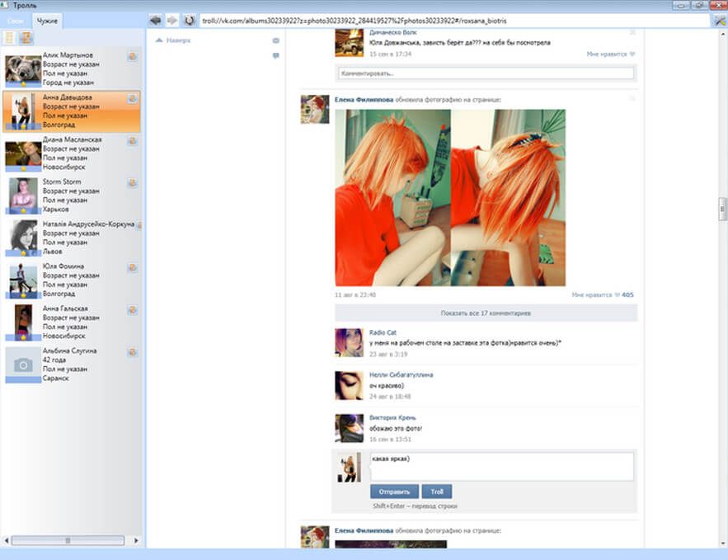728x560 pixels.
Task: Go back with the left arrow button
Action: coord(155,21)
